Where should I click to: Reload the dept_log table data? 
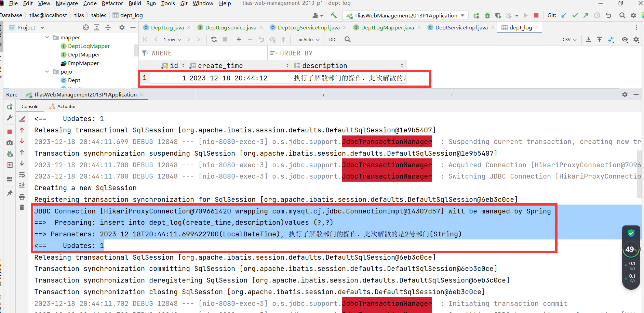214,39
